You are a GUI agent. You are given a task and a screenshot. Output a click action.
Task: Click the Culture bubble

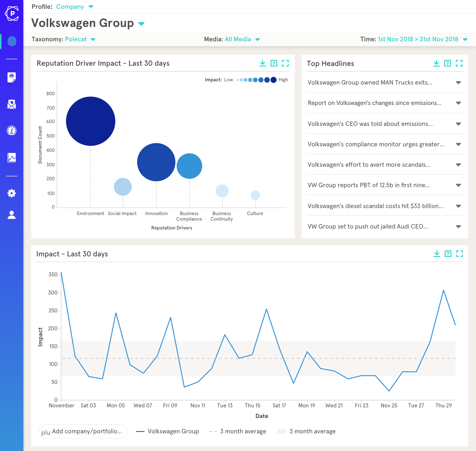pos(255,195)
